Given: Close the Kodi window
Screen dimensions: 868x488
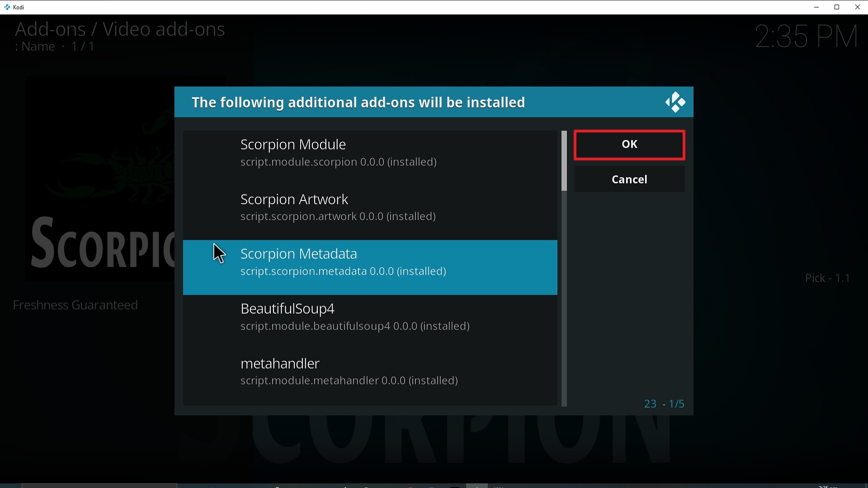Looking at the screenshot, I should tap(858, 7).
